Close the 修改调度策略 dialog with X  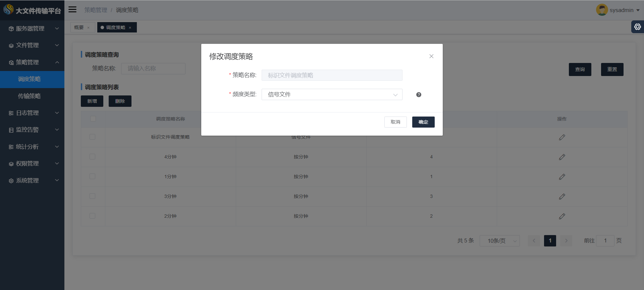click(x=431, y=56)
